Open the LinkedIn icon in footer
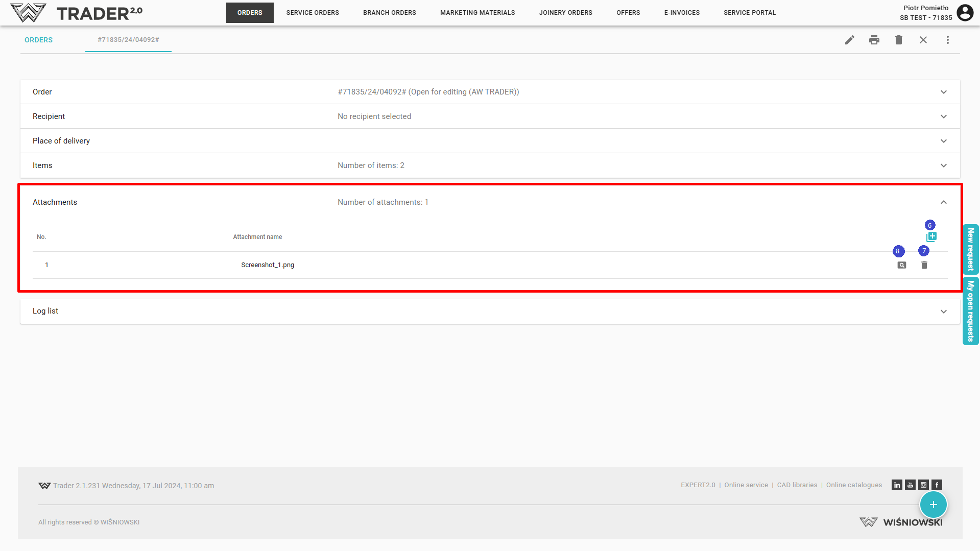This screenshot has width=980, height=551. click(897, 485)
